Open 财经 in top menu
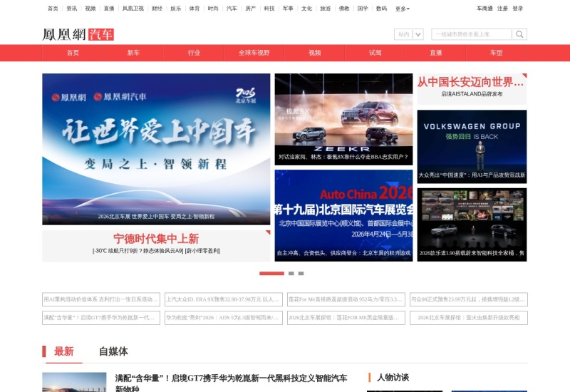The height and width of the screenshot is (392, 570). [157, 9]
